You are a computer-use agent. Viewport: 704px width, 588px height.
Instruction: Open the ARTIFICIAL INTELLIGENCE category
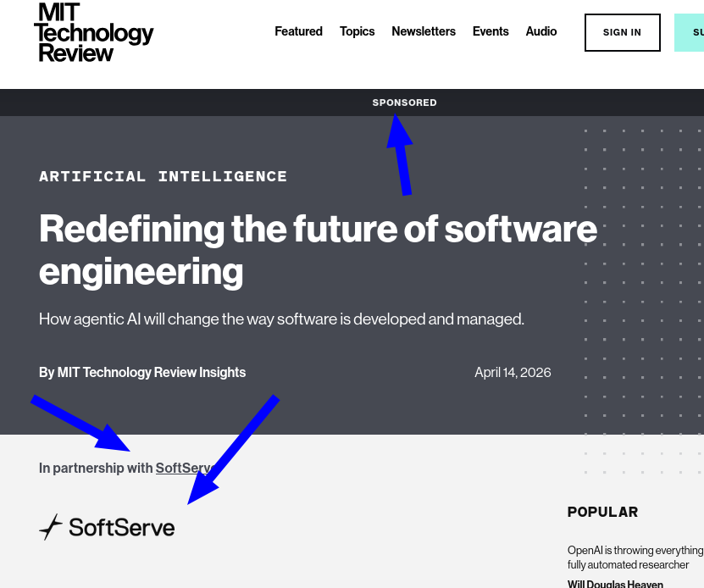(163, 176)
